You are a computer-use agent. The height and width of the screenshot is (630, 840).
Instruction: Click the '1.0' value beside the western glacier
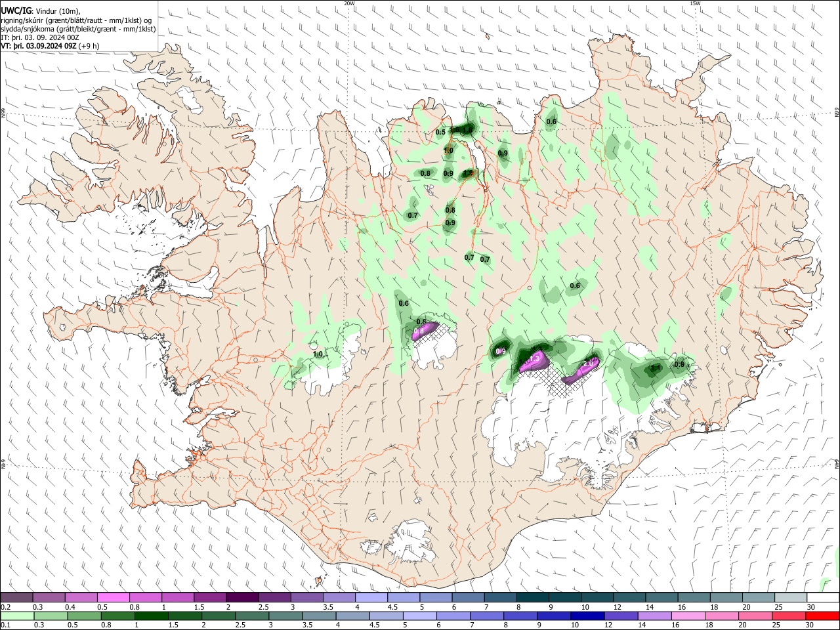[318, 354]
